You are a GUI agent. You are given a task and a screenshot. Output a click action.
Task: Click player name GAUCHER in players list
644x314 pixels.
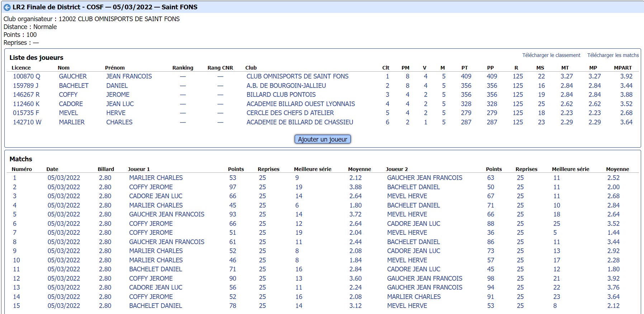coord(73,76)
